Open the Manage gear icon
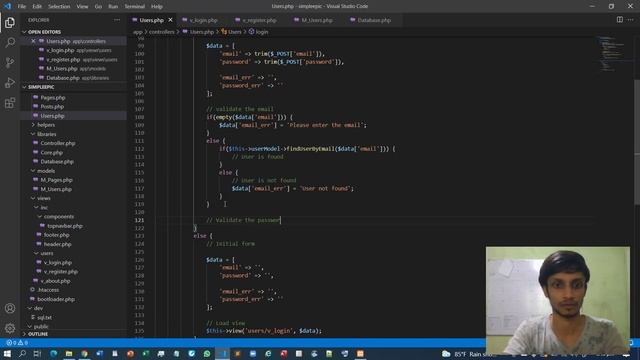 [10, 328]
